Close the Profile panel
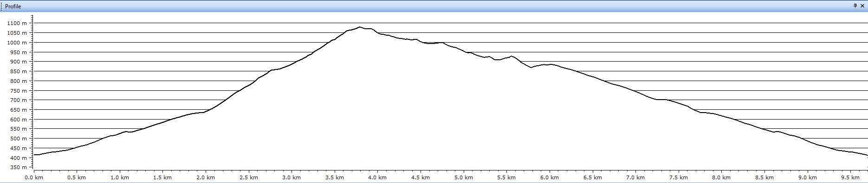The width and height of the screenshot is (868, 183). (x=862, y=6)
